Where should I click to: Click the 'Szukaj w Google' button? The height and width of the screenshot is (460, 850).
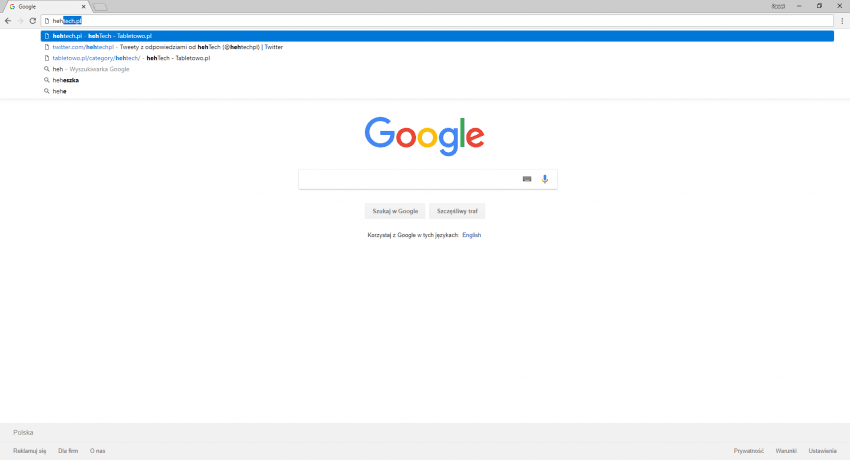pos(395,211)
